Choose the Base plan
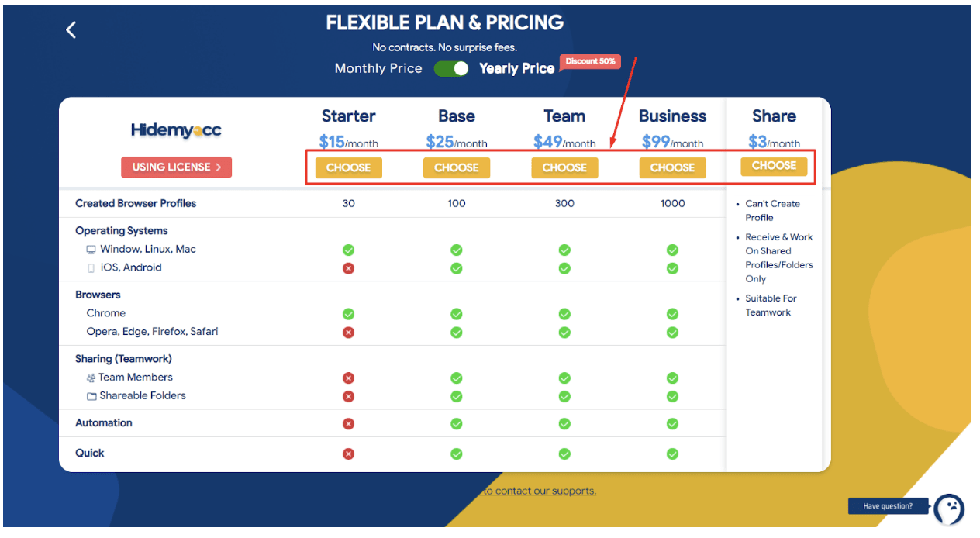This screenshot has width=980, height=538. pyautogui.click(x=457, y=167)
